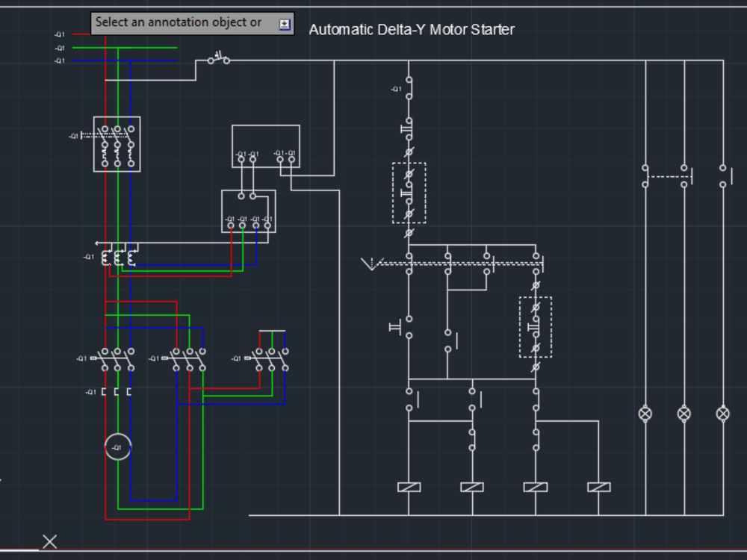
Task: Select the fourth, rightmost coil at bottom
Action: tap(599, 487)
